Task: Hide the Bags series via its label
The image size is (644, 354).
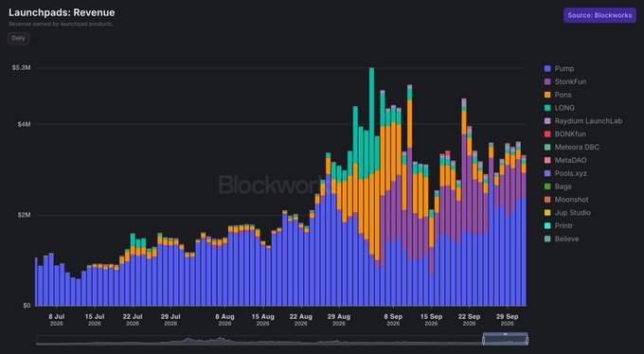Action: tap(563, 186)
